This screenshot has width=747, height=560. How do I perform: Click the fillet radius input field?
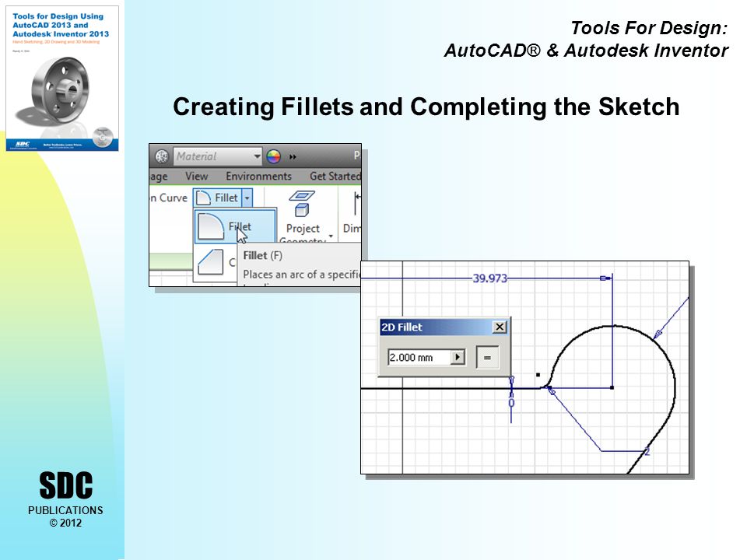point(419,357)
